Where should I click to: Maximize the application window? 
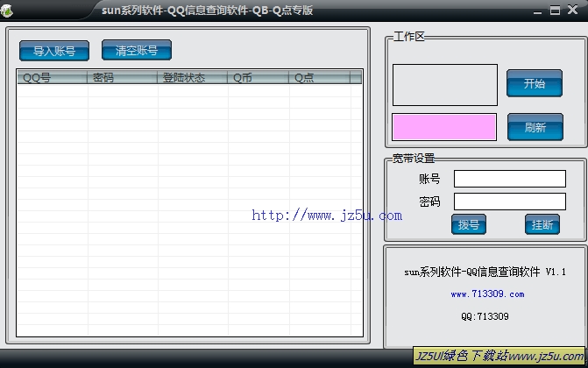pyautogui.click(x=556, y=11)
